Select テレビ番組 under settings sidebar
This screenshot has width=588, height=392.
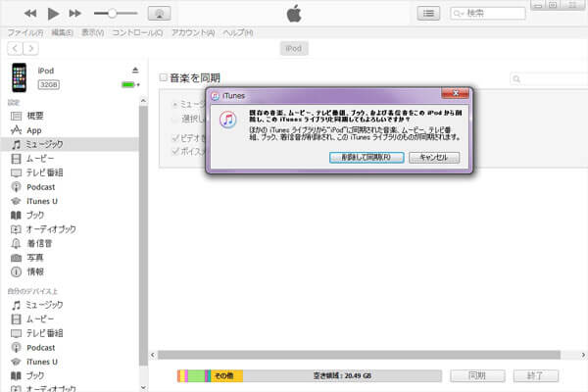(70, 172)
